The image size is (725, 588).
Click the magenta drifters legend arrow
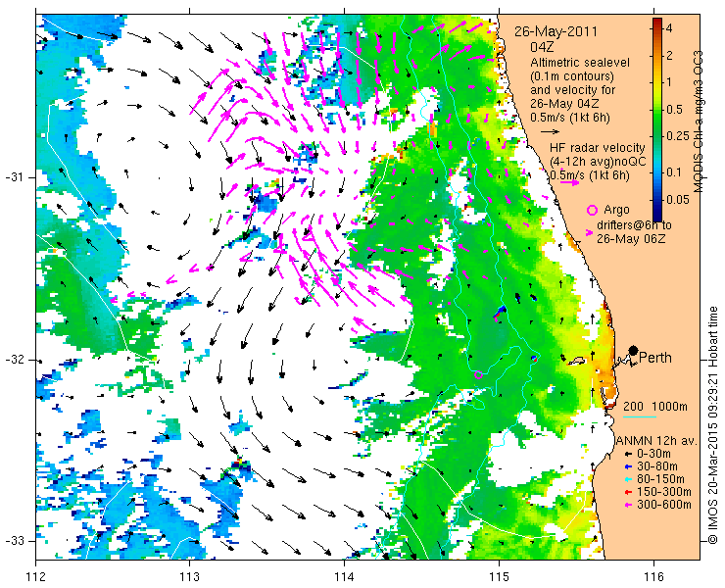(589, 233)
